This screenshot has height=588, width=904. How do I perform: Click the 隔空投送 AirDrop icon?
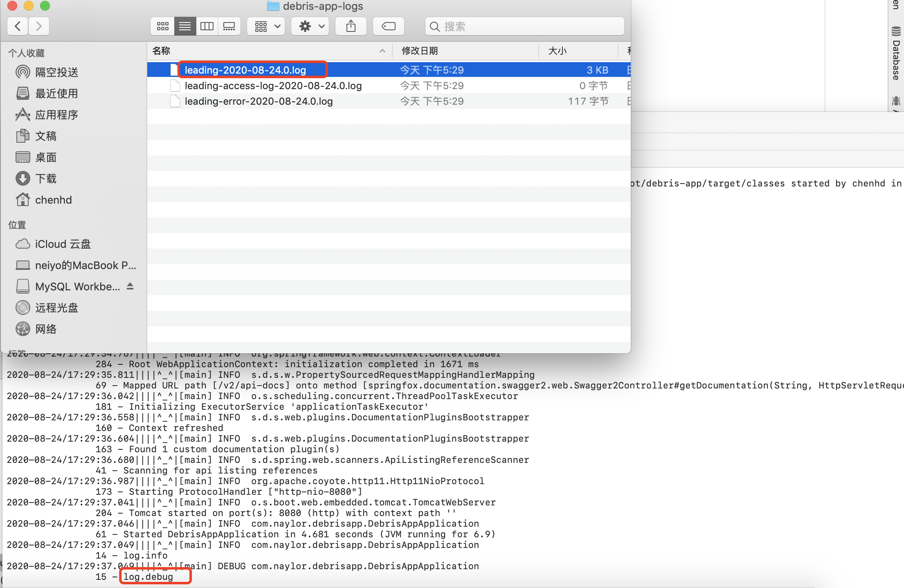(x=23, y=72)
